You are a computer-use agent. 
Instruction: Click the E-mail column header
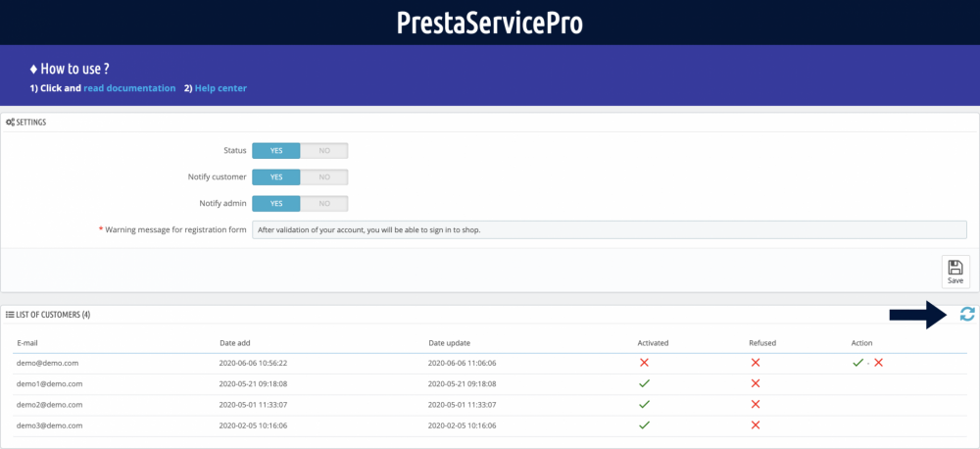[28, 343]
